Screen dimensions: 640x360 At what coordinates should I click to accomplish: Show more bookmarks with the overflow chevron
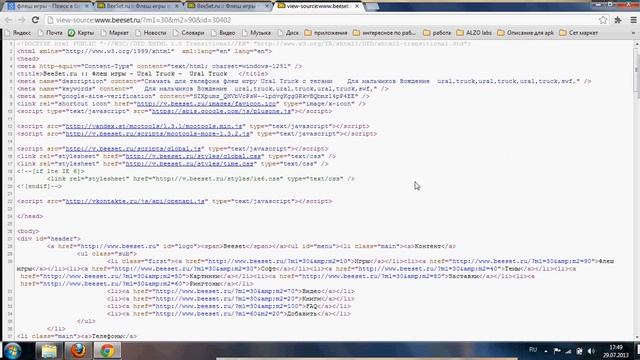633,33
